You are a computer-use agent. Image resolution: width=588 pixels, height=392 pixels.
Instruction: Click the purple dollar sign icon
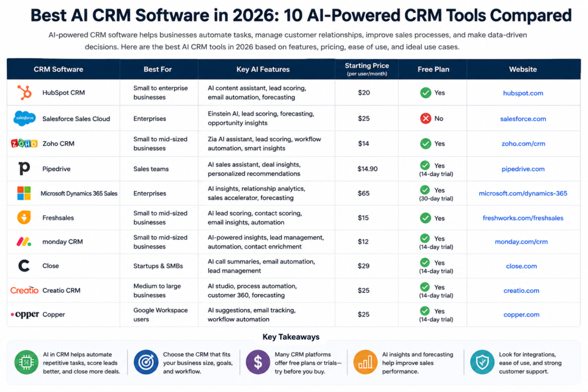coord(258,362)
